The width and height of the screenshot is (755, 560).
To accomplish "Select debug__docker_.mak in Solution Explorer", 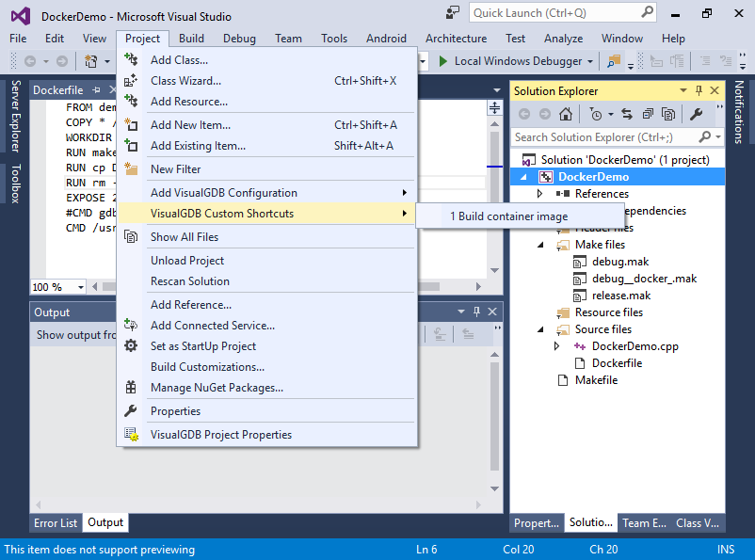I will pos(644,279).
